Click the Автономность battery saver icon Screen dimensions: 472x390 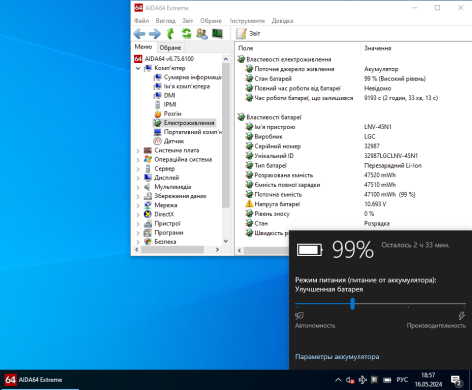(299, 315)
